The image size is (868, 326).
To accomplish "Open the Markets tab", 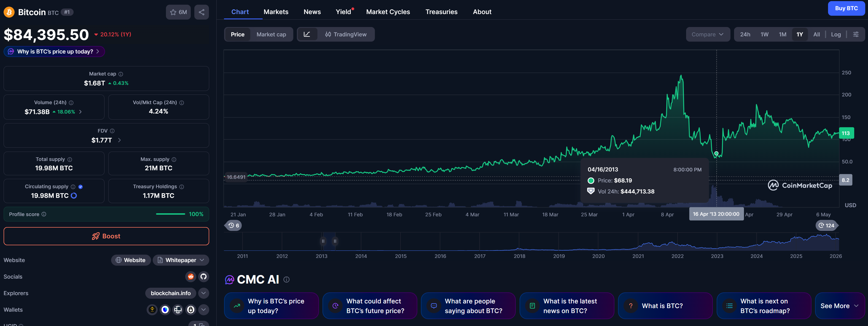I will (x=276, y=12).
